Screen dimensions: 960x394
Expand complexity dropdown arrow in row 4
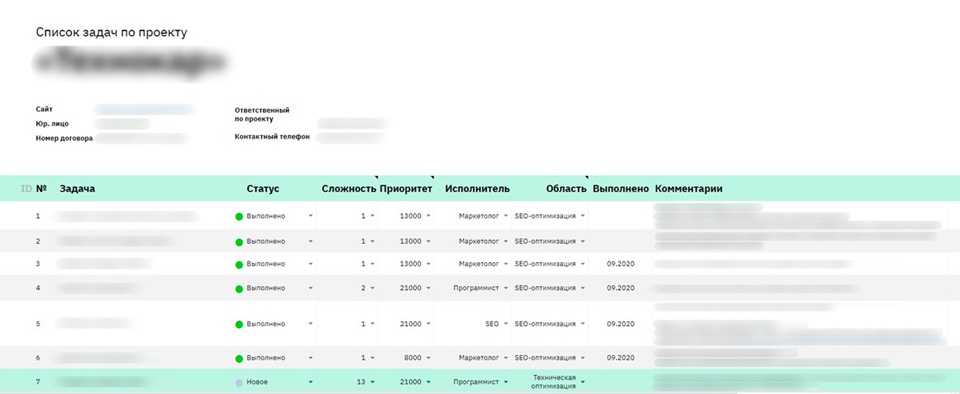[372, 288]
